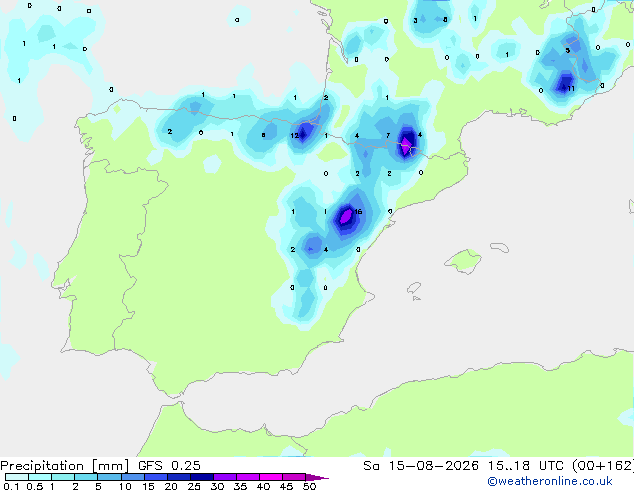
Task: Click the '11' precipitation value on map
Action: (571, 89)
